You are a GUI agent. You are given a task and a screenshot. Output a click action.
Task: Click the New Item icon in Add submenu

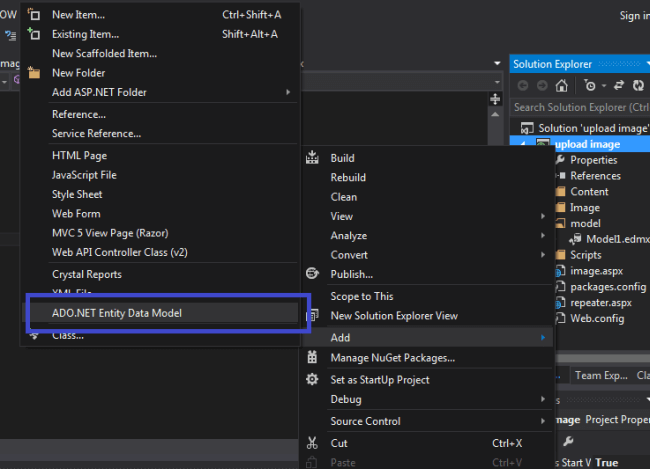(34, 15)
